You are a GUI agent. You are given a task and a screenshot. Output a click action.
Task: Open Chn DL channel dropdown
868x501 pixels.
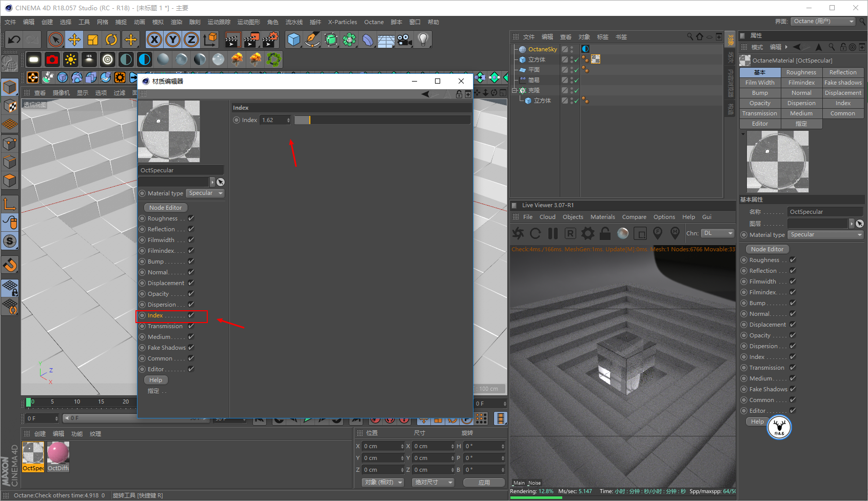pos(718,233)
